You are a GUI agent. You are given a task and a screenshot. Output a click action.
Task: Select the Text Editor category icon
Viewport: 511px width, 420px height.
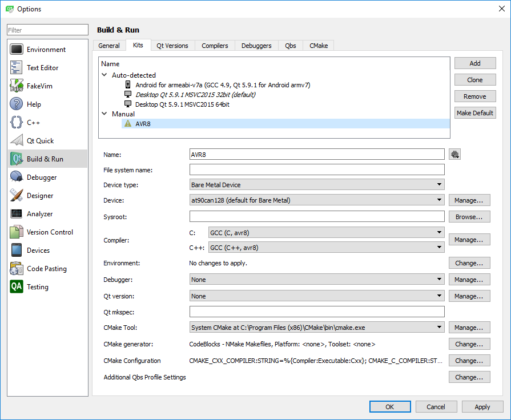[x=17, y=68]
